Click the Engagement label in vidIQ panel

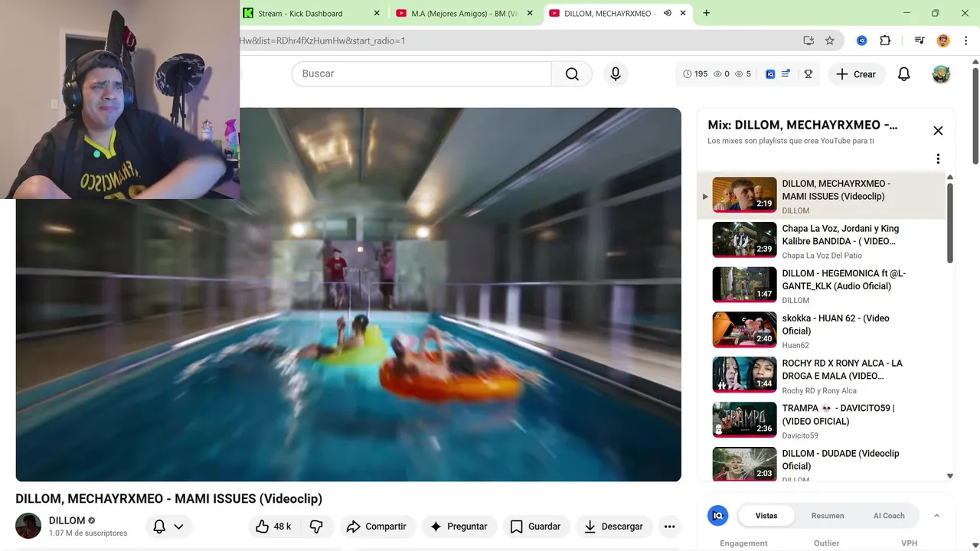[x=743, y=543]
